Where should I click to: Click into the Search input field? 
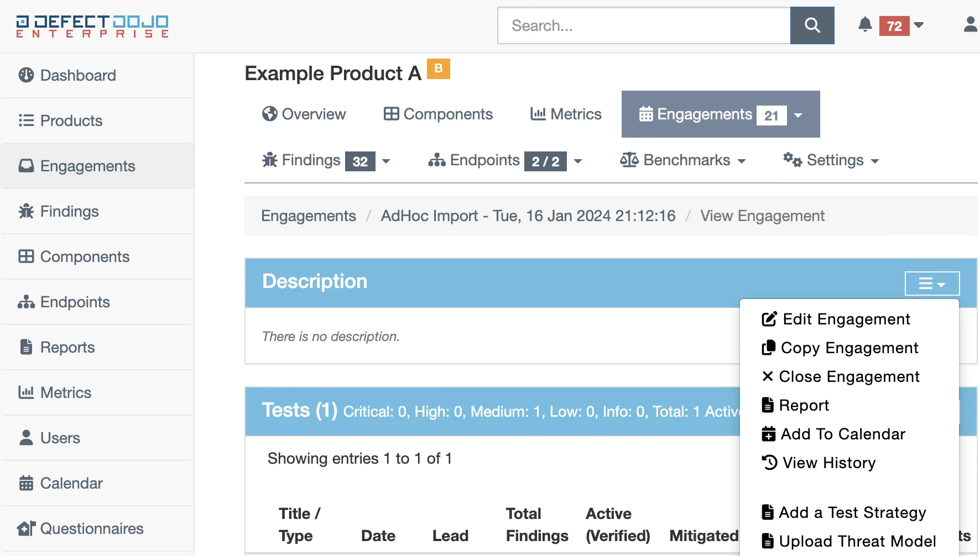click(644, 25)
